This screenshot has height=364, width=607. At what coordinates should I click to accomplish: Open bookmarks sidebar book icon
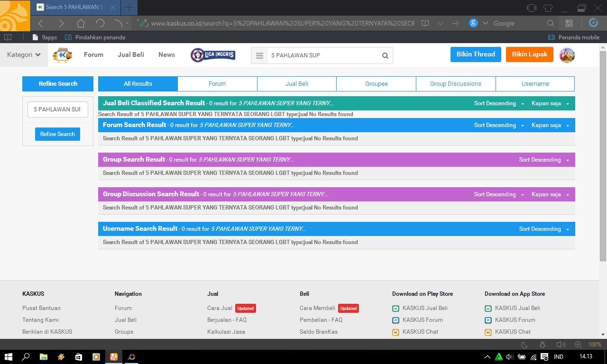pyautogui.click(x=8, y=37)
